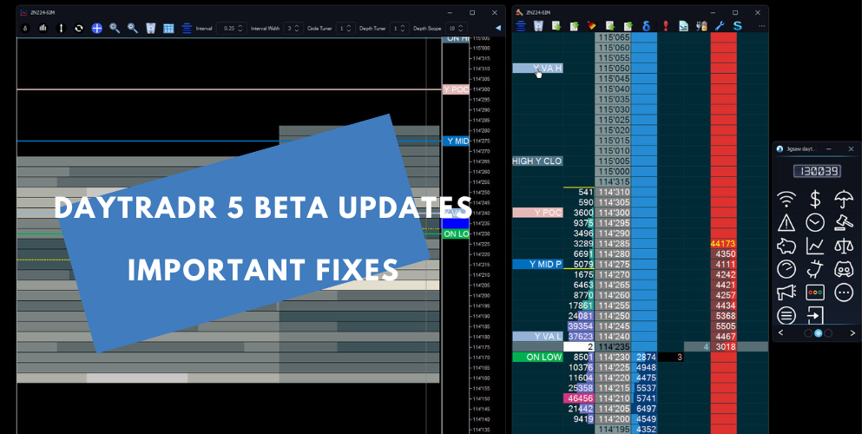Click the blue S icon in ladder toolbar
The image size is (868, 434).
click(x=737, y=25)
